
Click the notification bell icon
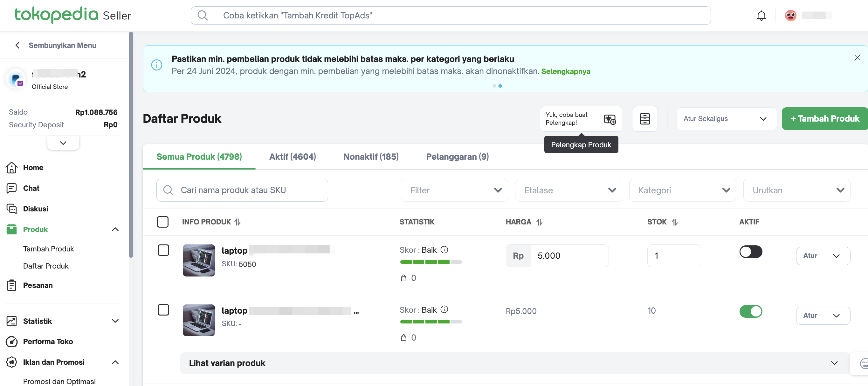[x=761, y=16]
